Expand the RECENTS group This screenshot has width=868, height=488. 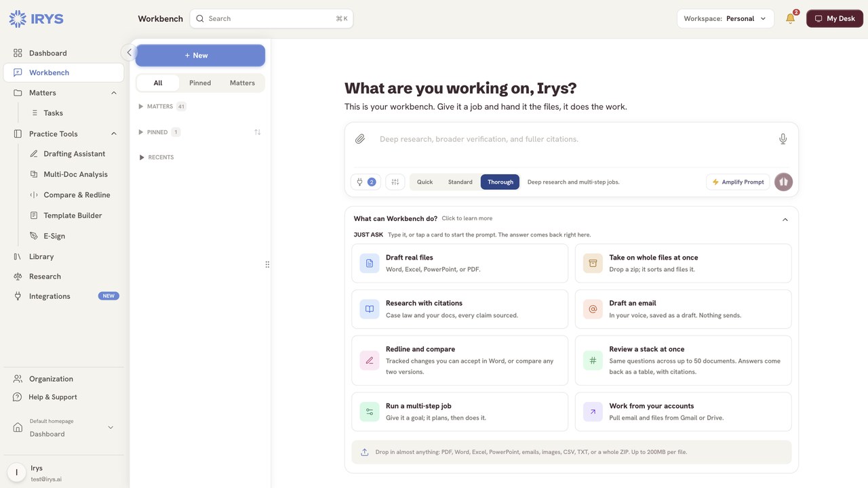pos(156,157)
